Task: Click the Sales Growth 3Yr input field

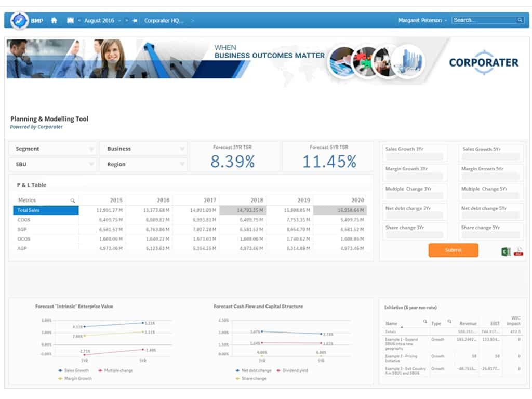Action: point(414,157)
